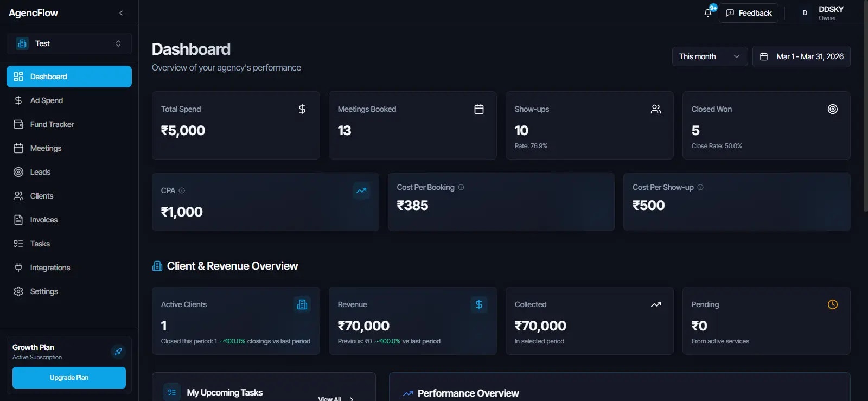Viewport: 868px width, 401px height.
Task: Click the Meetings Booked value 13
Action: point(344,131)
